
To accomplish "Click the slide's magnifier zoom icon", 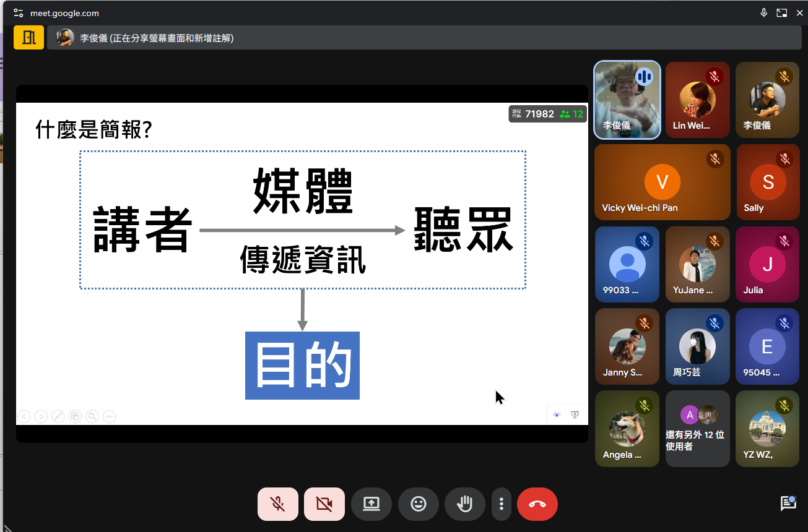I will (92, 417).
